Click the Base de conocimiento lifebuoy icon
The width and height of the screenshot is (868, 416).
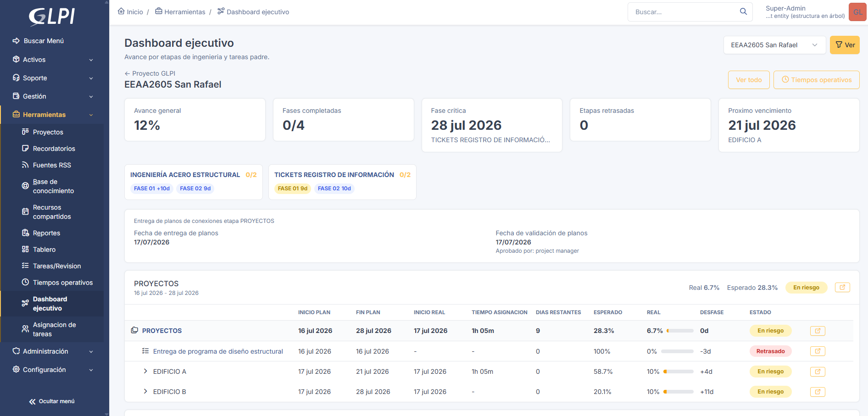[x=25, y=186]
